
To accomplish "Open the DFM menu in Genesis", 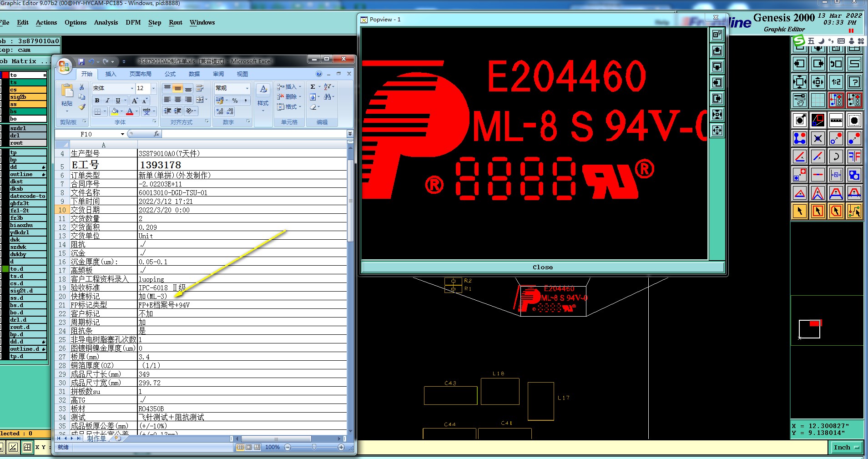I will click(133, 22).
